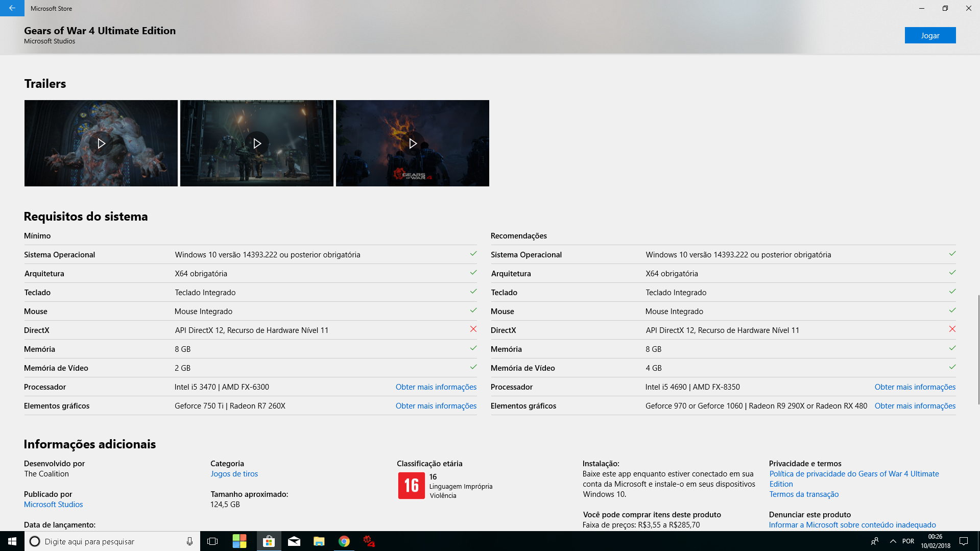The height and width of the screenshot is (551, 980).
Task: Open File Explorer from taskbar
Action: (319, 541)
